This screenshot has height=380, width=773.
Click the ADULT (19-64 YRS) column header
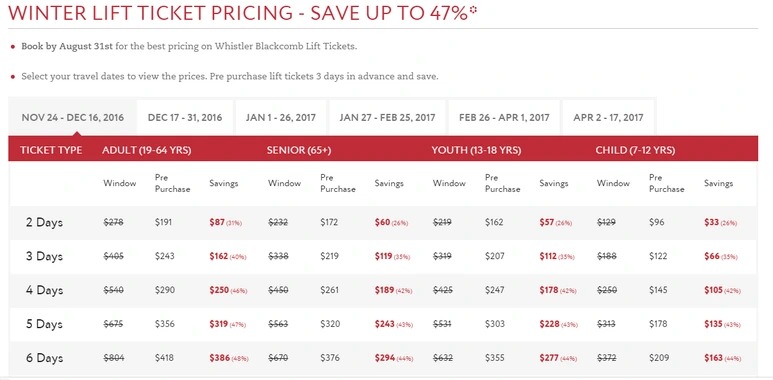click(146, 150)
